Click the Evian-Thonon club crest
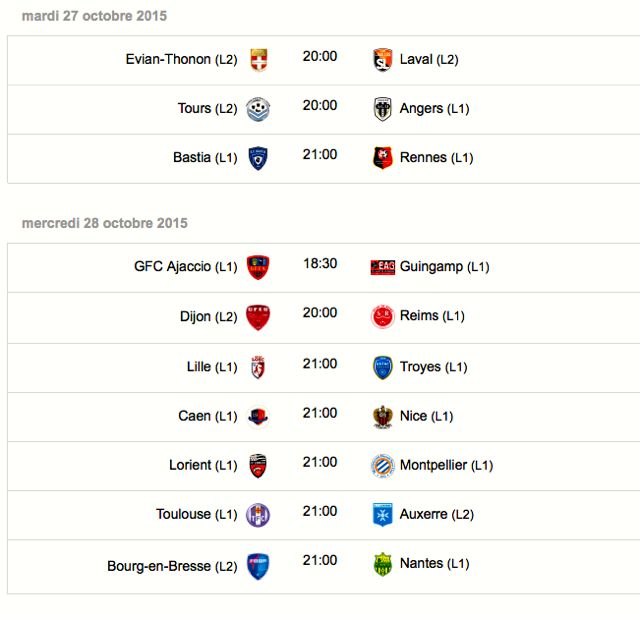The height and width of the screenshot is (618, 640). point(259,60)
